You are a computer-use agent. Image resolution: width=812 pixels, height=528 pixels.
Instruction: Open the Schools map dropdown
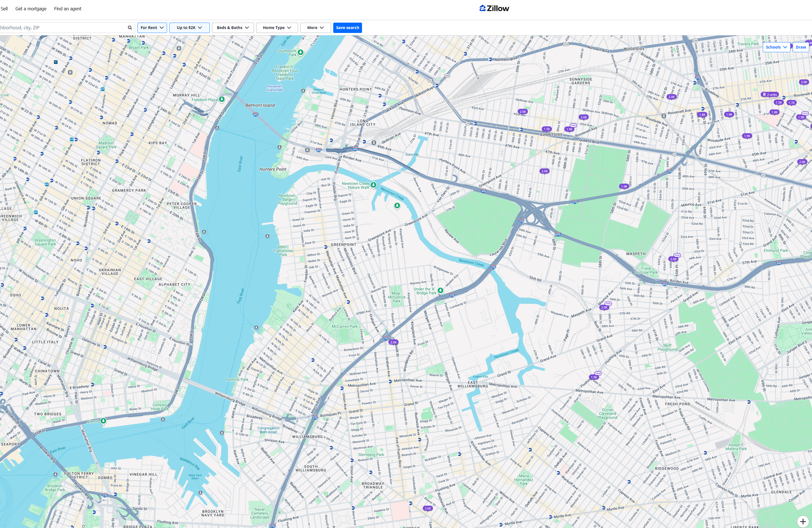point(776,47)
